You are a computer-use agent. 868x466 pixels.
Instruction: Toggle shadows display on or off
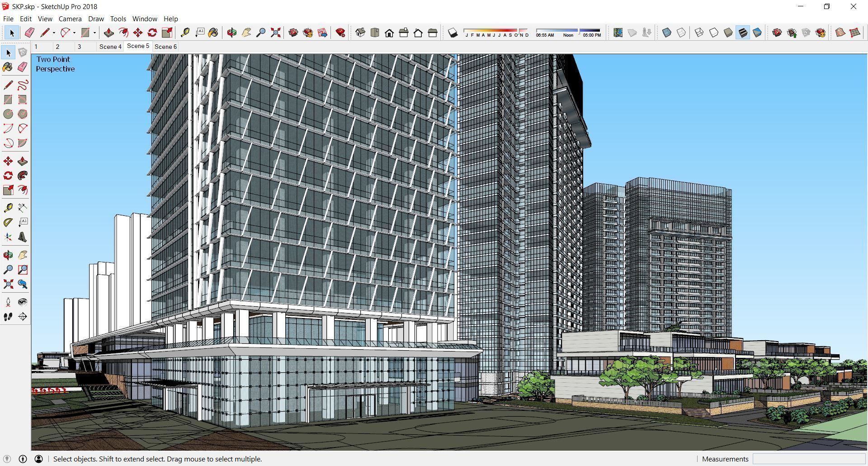pos(453,33)
